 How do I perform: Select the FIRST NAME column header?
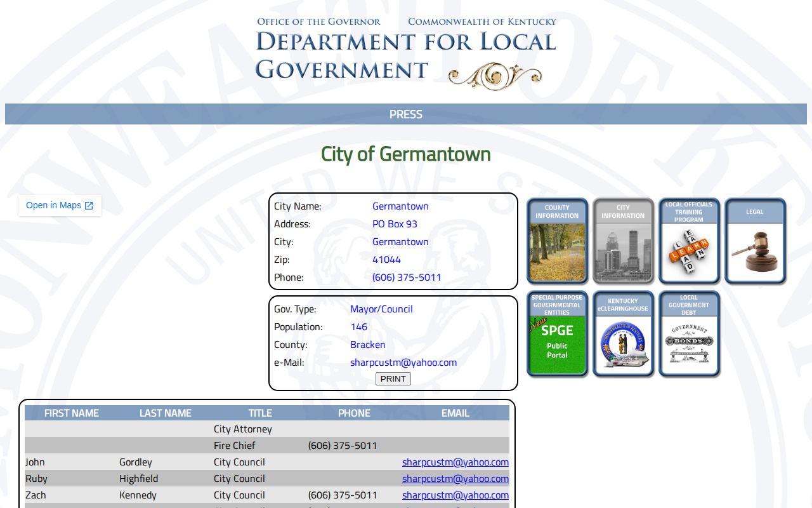72,413
